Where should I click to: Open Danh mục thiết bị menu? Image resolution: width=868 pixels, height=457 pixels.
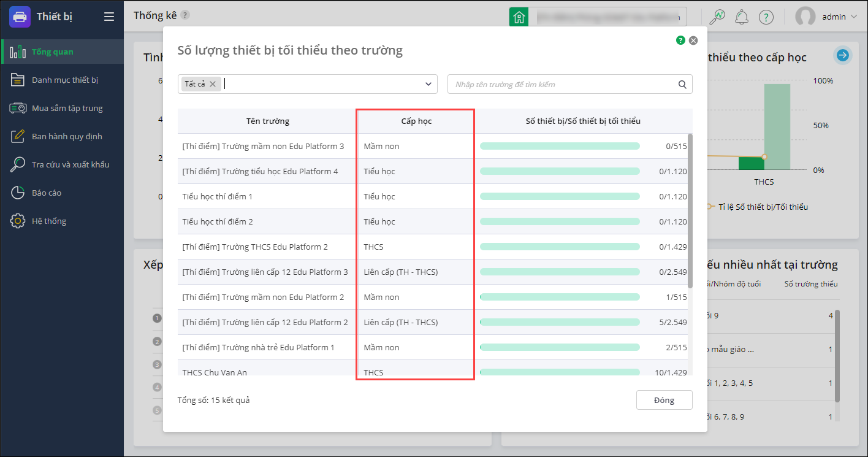pyautogui.click(x=62, y=80)
